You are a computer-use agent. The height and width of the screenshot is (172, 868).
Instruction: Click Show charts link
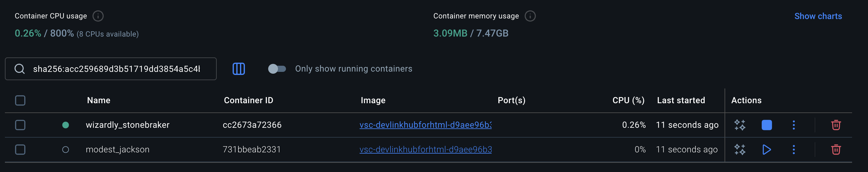tap(818, 16)
